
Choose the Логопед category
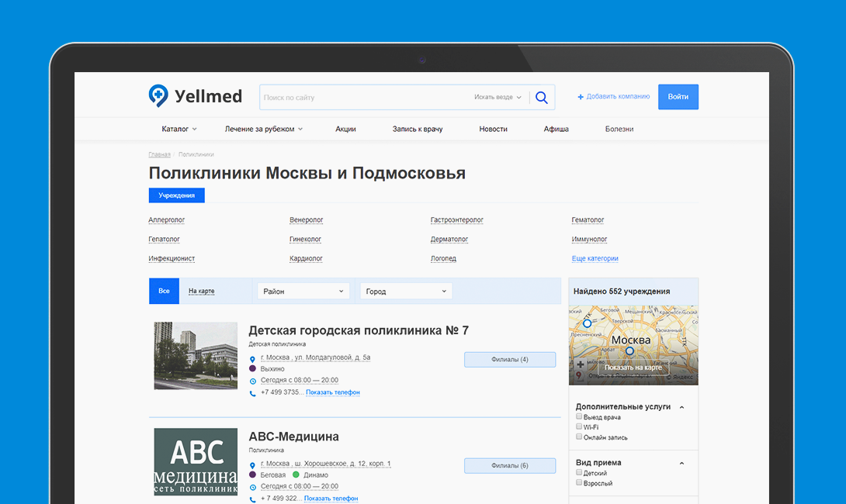click(x=443, y=259)
